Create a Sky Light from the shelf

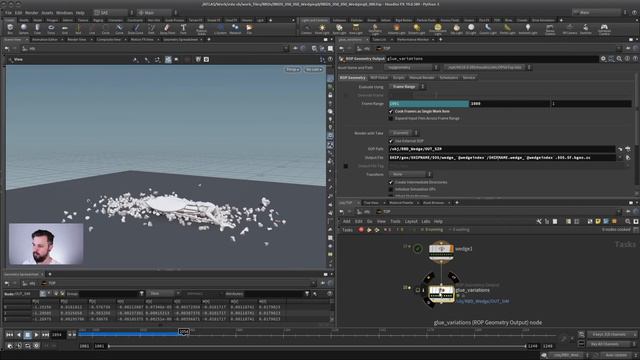[456, 29]
